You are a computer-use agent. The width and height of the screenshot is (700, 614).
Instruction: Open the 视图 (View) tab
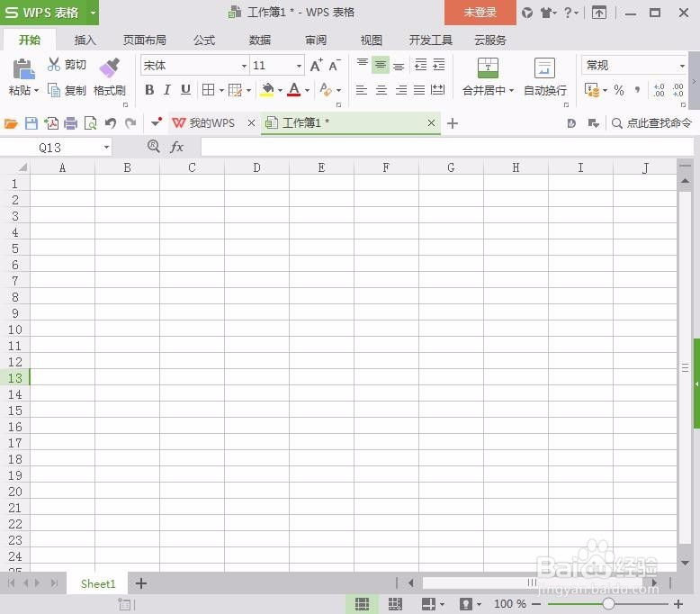(x=371, y=41)
